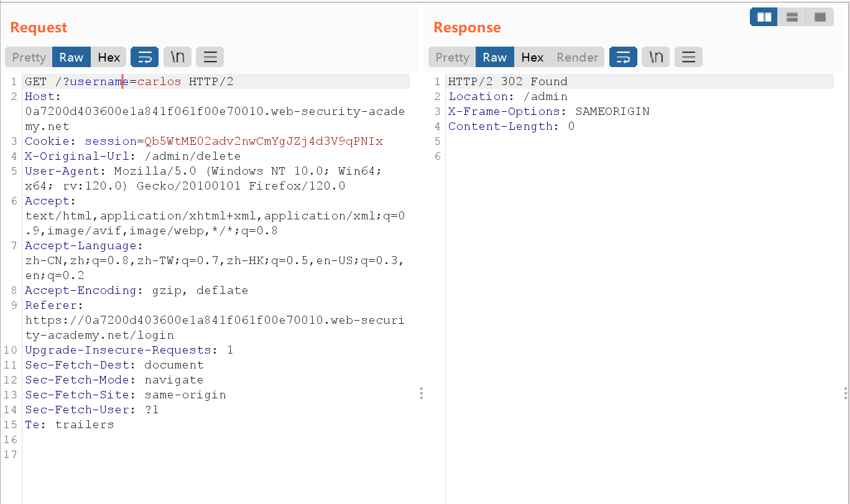The height and width of the screenshot is (504, 850).
Task: Click the Sec-Fetch-Dest: document line
Action: click(114, 365)
